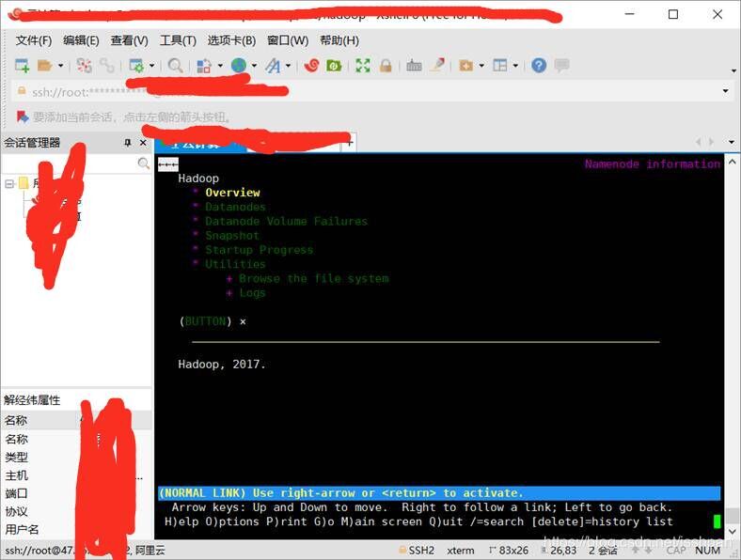Click the disconnect icon in toolbar
This screenshot has height=560, width=741.
[84, 66]
